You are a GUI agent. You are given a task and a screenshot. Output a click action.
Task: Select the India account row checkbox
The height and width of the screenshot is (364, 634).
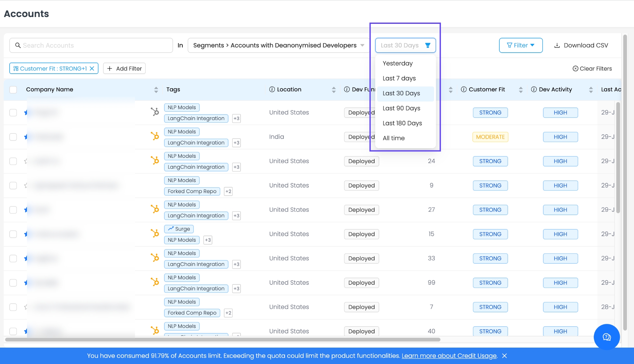click(x=13, y=137)
